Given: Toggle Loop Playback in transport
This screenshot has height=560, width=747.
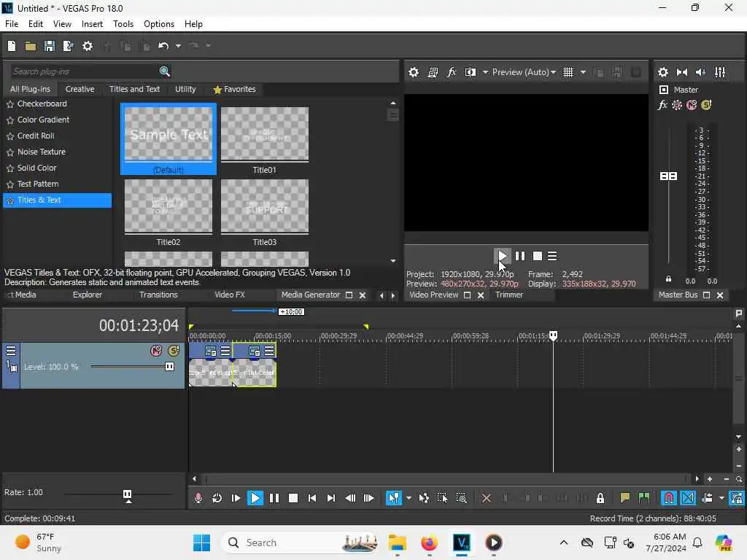Looking at the screenshot, I should point(217,498).
